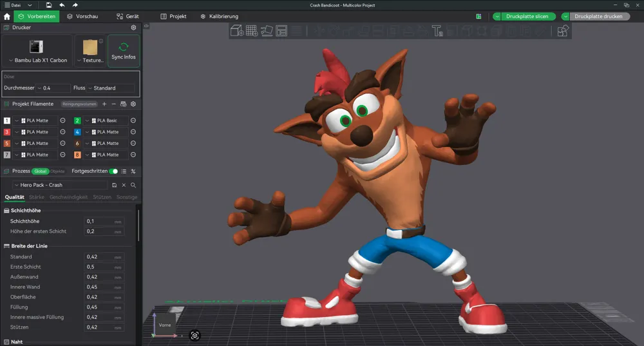The image size is (644, 346).
Task: Open settings list compare icon
Action: 124,171
